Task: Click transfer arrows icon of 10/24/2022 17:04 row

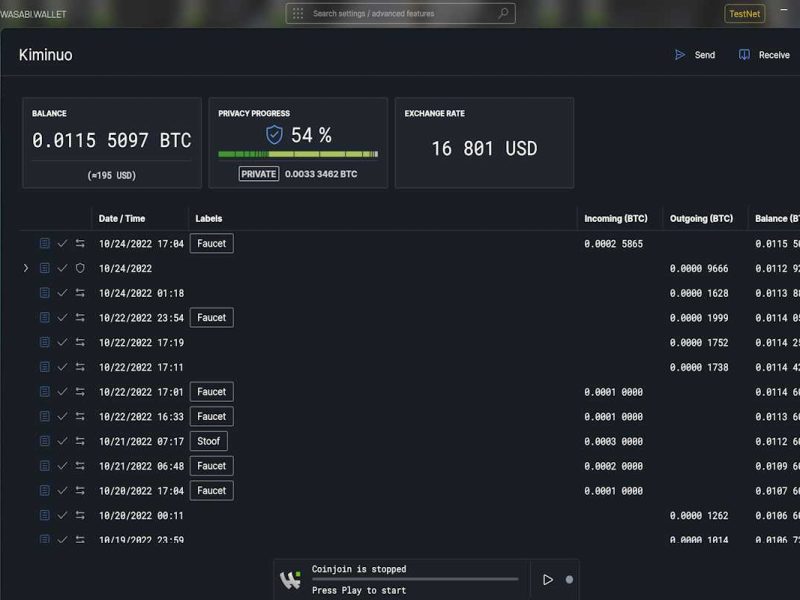Action: pos(80,243)
